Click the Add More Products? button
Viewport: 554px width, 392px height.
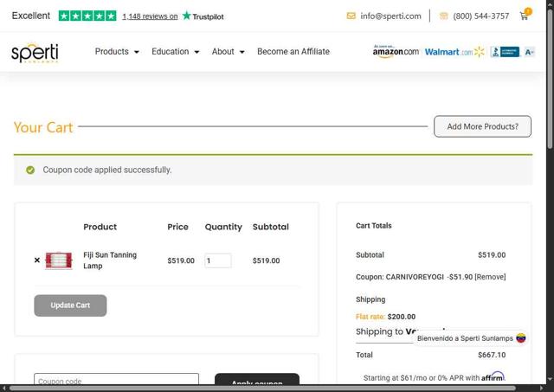pos(482,126)
